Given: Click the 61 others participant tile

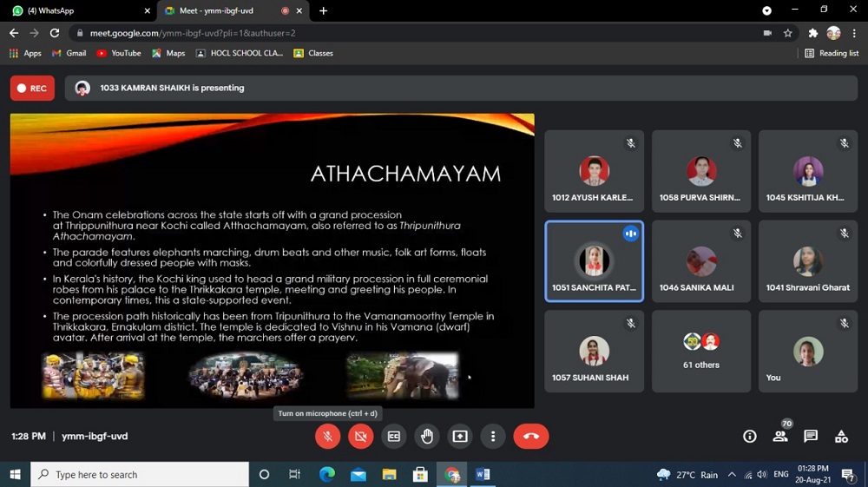Looking at the screenshot, I should tap(701, 352).
